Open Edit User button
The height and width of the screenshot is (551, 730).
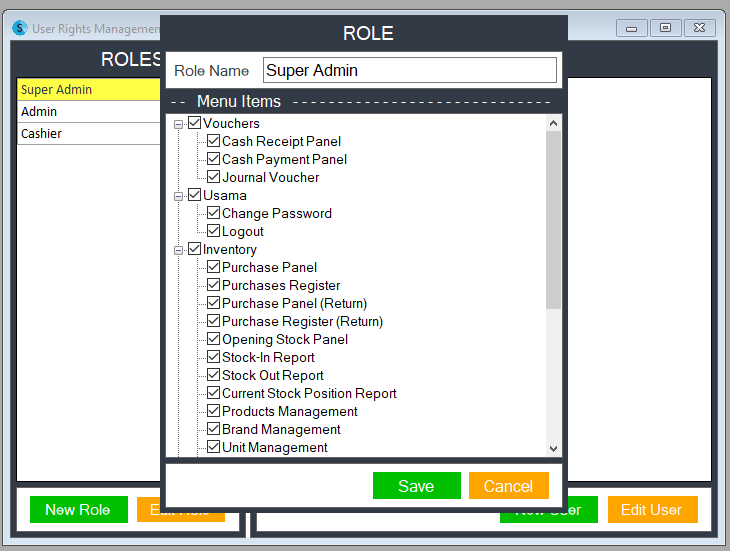pyautogui.click(x=652, y=510)
